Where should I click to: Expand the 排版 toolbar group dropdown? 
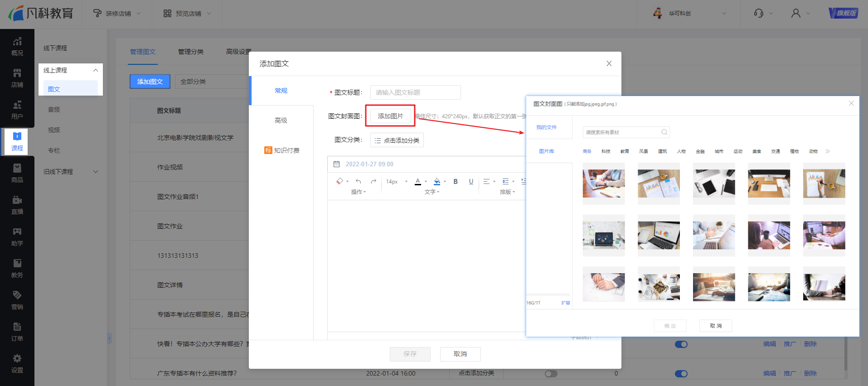507,192
